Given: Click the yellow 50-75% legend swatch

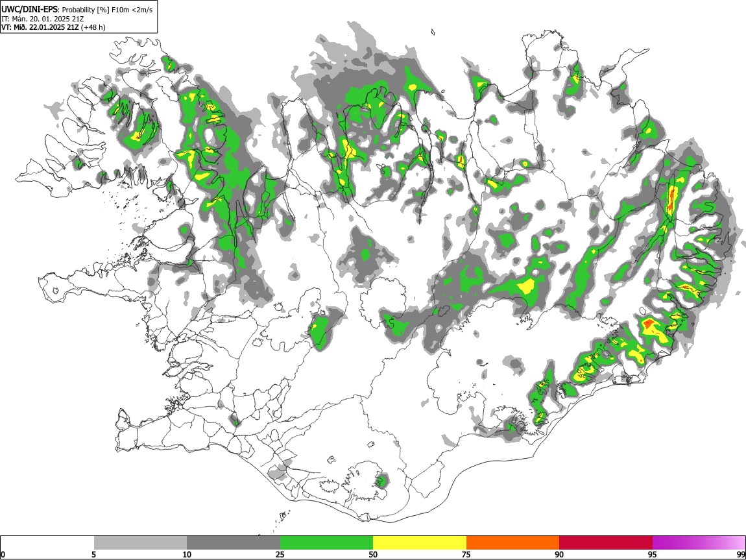Looking at the screenshot, I should (420, 543).
